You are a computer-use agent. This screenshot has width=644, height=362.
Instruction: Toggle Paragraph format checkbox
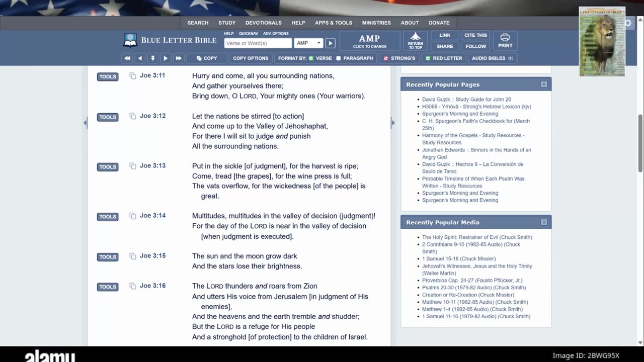(x=339, y=58)
